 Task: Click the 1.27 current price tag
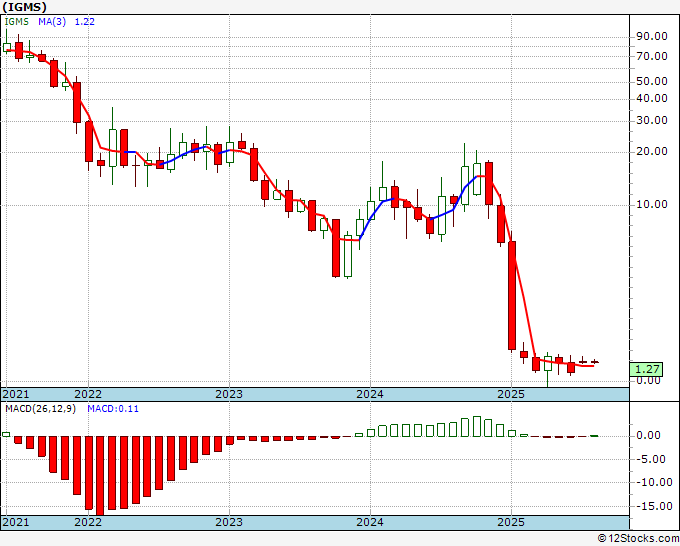[647, 369]
